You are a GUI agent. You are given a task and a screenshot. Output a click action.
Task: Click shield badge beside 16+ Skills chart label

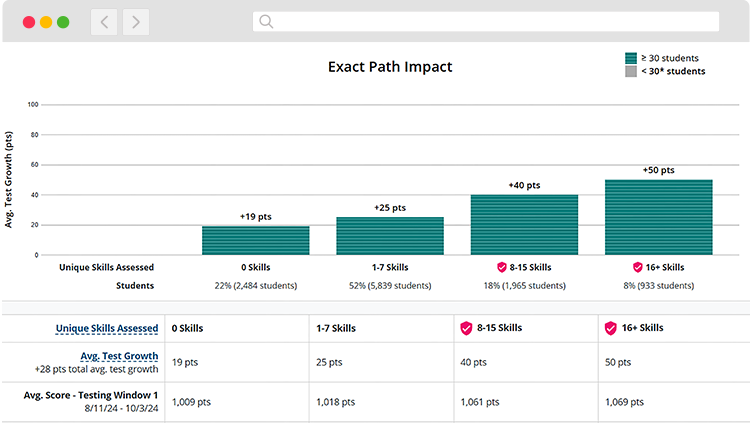point(637,268)
